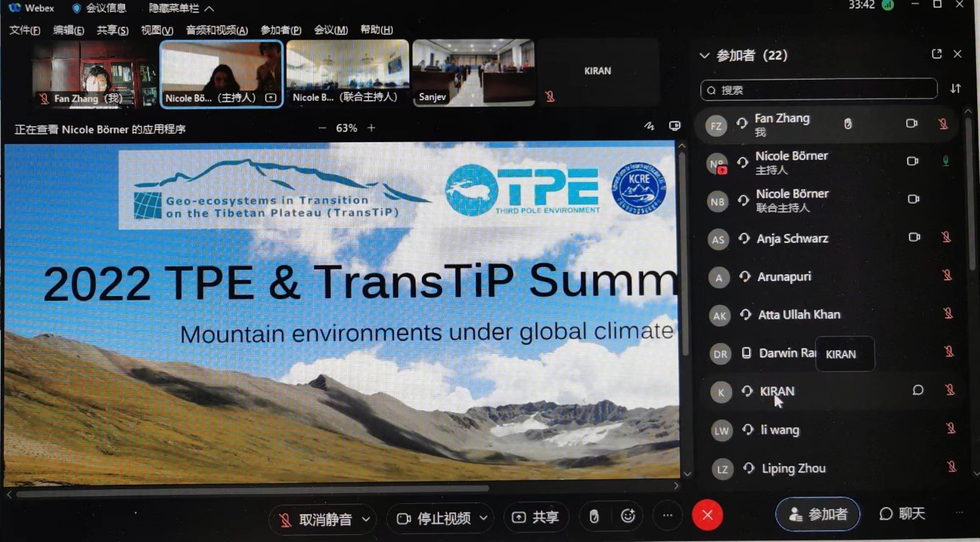
Task: Expand the video options arrow beside 停止视频
Action: (484, 518)
